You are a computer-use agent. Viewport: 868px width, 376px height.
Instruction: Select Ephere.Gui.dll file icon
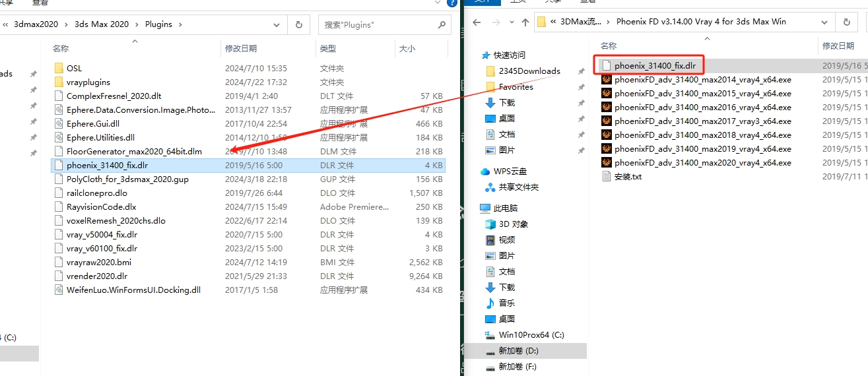(x=58, y=123)
